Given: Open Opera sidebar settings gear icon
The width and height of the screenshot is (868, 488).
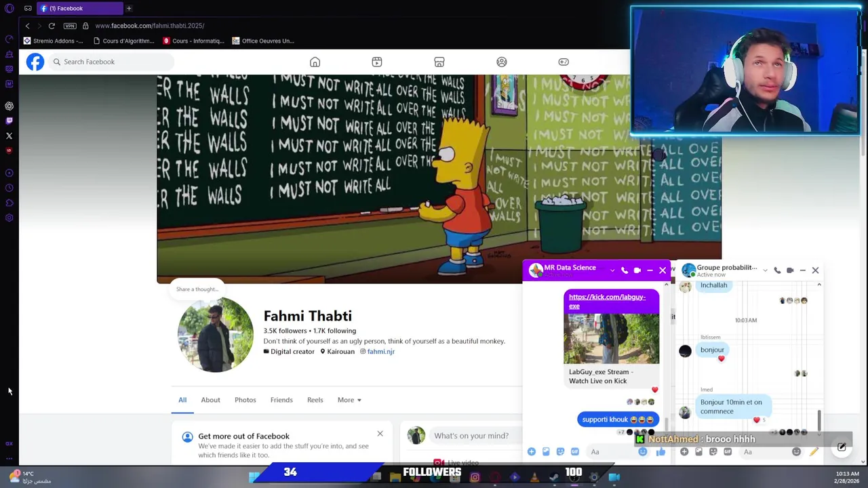Looking at the screenshot, I should click(x=9, y=218).
